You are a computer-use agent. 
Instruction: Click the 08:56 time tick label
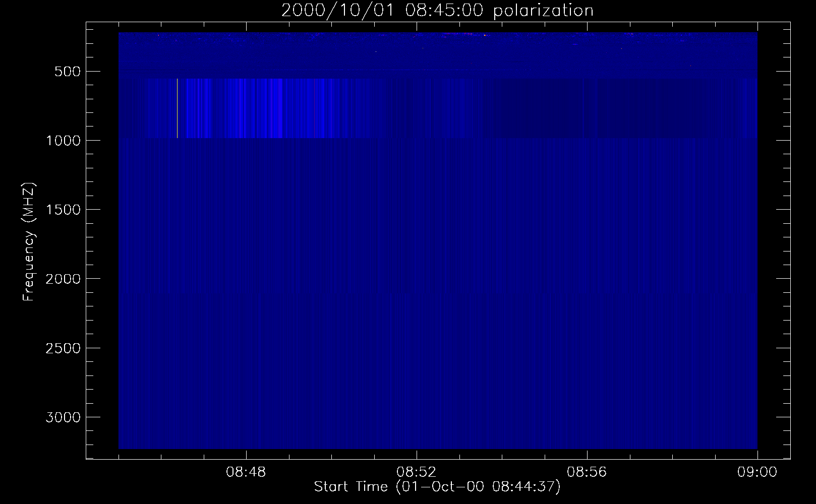click(587, 472)
